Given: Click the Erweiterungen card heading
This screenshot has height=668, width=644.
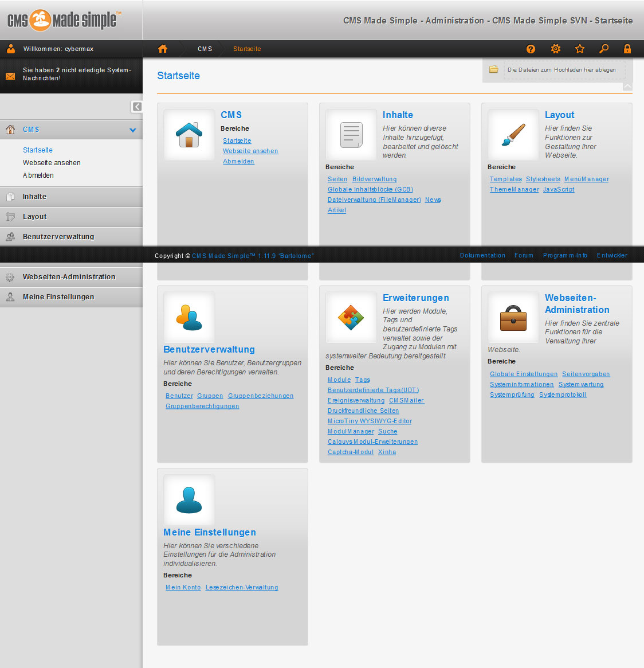Looking at the screenshot, I should point(416,298).
